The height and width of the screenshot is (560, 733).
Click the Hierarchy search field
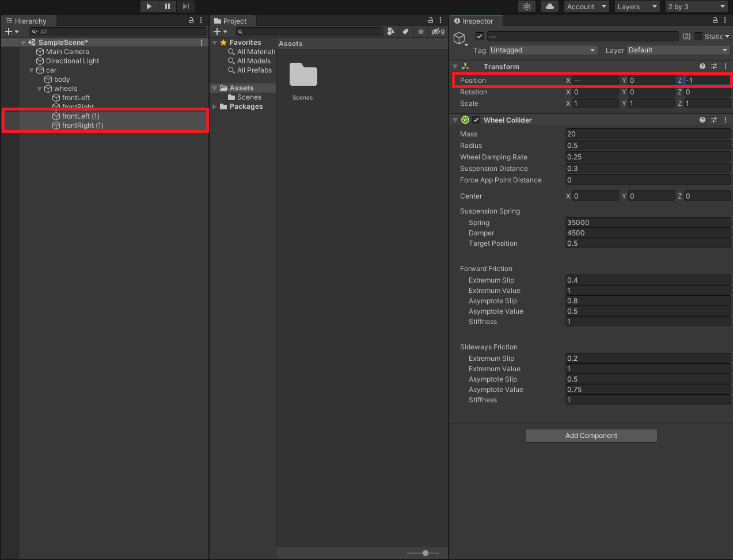coord(118,32)
